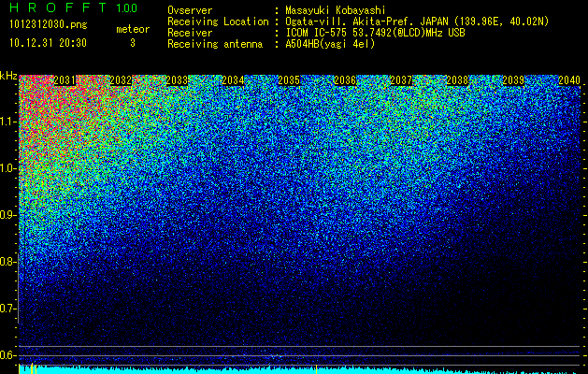
Task: Click the 2035 time marker label
Action: 289,80
